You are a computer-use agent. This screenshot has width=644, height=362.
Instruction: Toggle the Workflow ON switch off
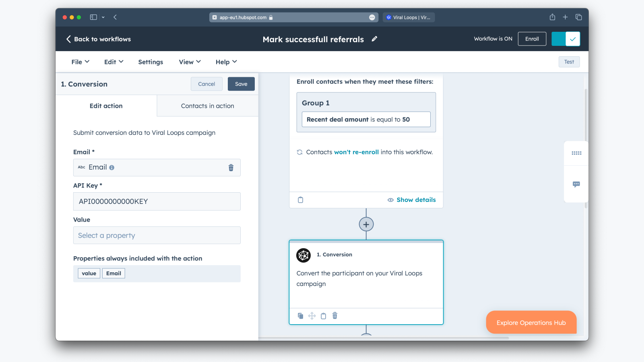pos(566,39)
